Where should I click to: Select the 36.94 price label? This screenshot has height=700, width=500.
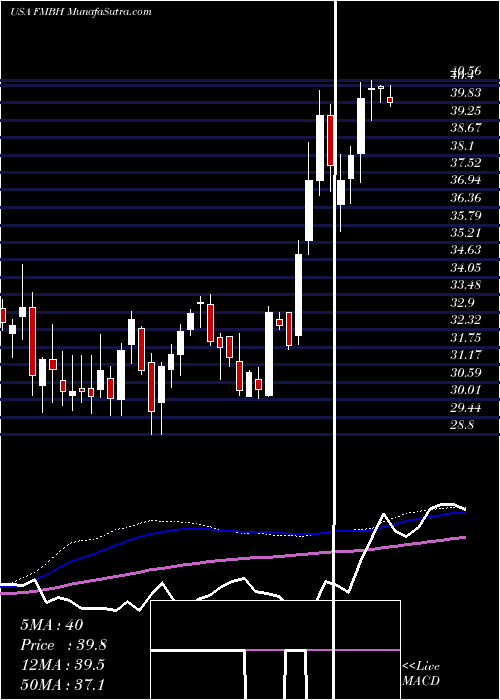point(466,180)
